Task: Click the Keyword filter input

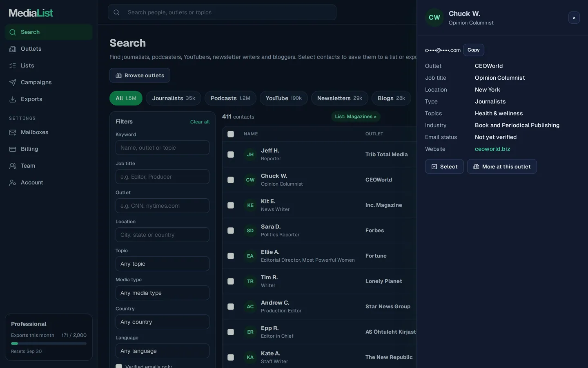Action: point(163,148)
